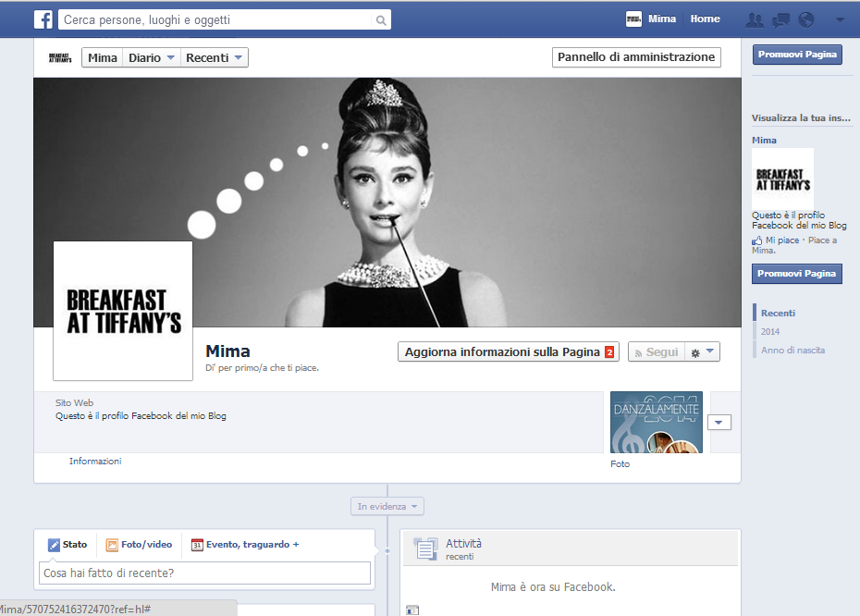860x616 pixels.
Task: Click Visualizza la tua ins... heading
Action: (x=801, y=118)
